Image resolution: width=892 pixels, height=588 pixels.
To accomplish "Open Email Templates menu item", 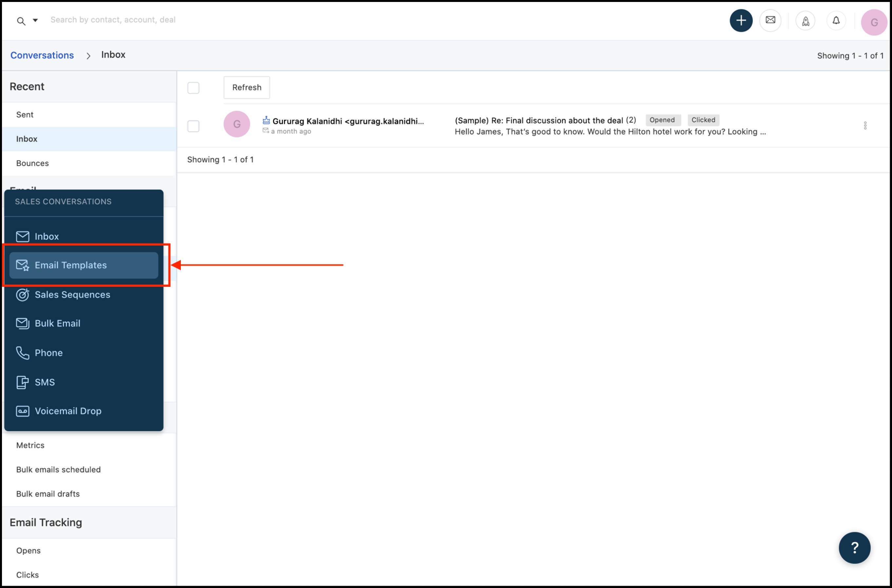I will [84, 266].
